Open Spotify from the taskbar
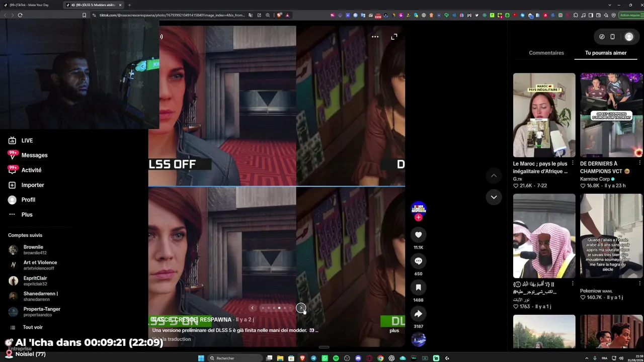This screenshot has height=362, width=644. [336, 358]
